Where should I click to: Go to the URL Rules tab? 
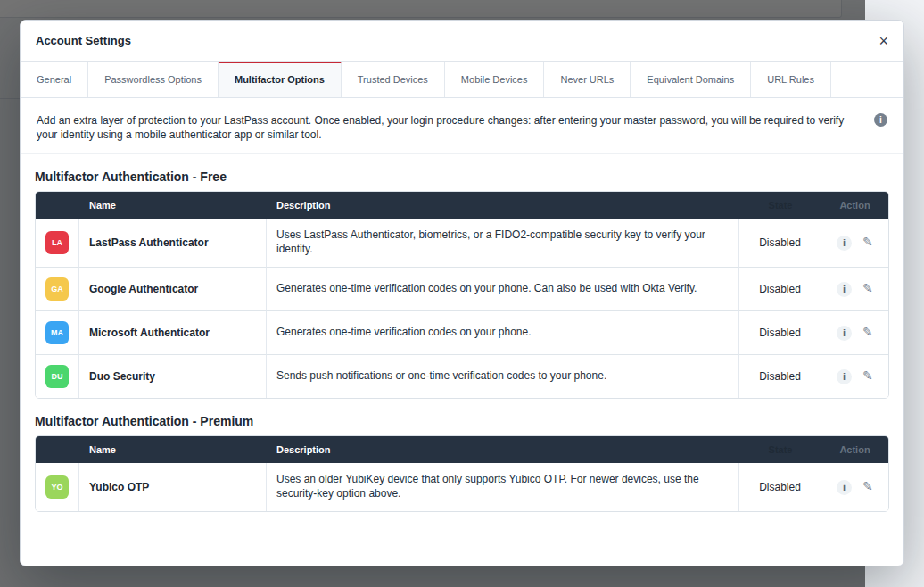pyautogui.click(x=791, y=79)
